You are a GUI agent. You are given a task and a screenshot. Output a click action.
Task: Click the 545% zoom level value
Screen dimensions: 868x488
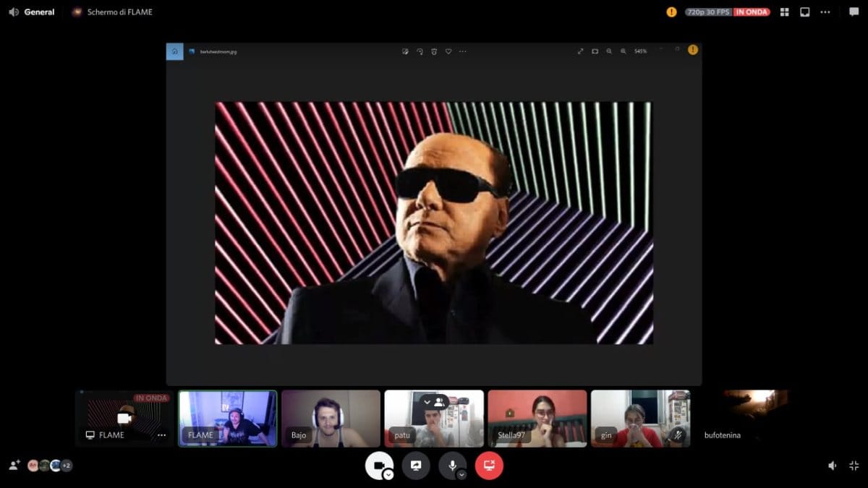(641, 51)
